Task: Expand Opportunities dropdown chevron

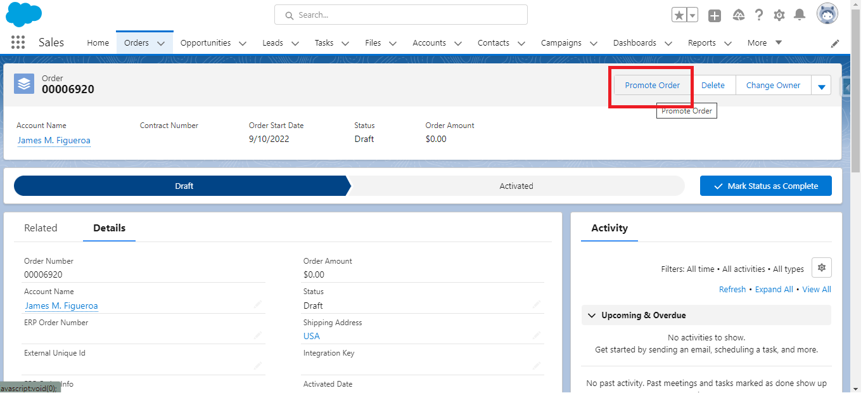Action: coord(243,43)
